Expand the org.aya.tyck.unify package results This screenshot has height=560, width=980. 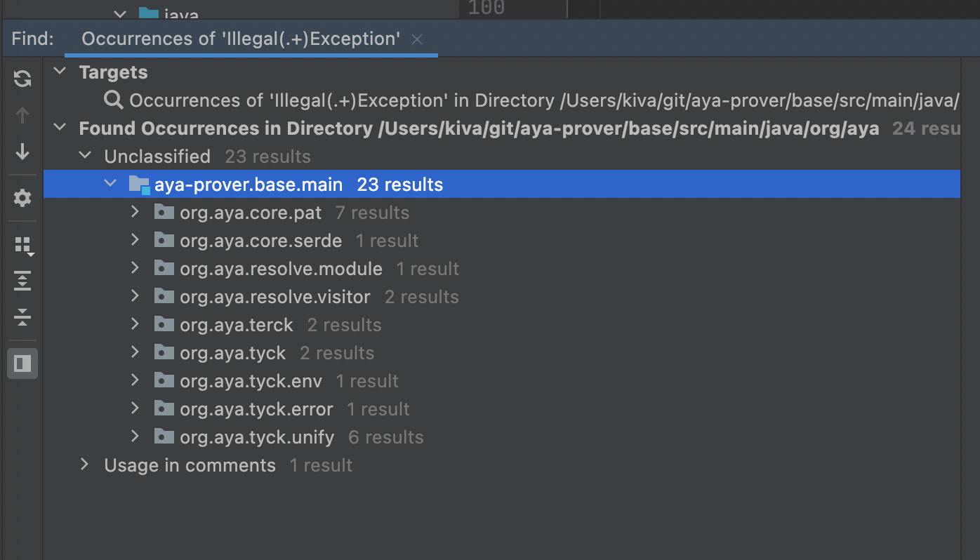point(135,436)
